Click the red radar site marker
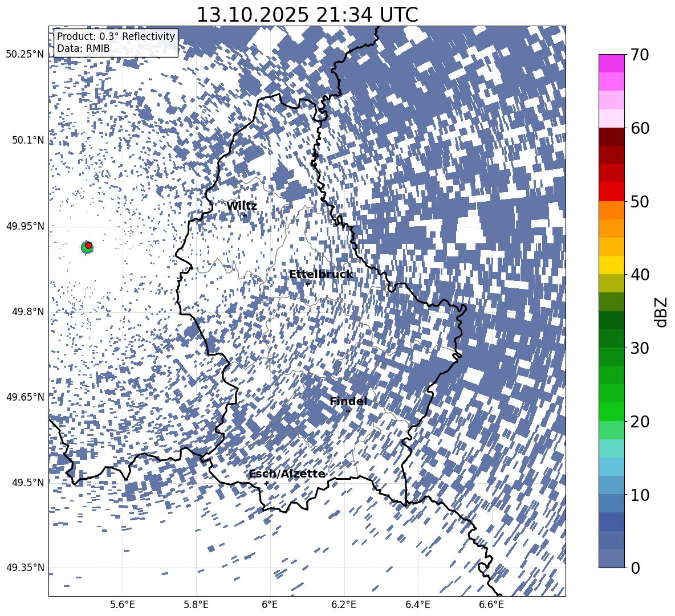 coord(88,245)
